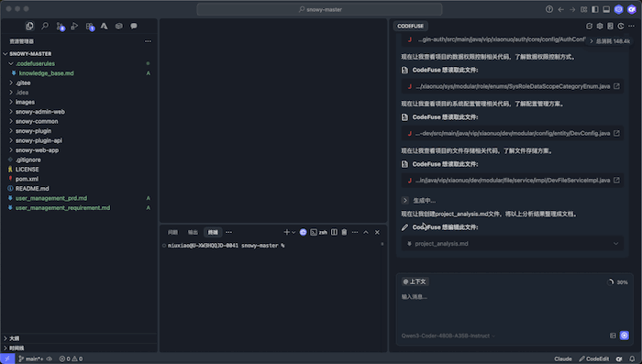
Task: Open the 3D box icon in activity bar
Action: coord(118,26)
